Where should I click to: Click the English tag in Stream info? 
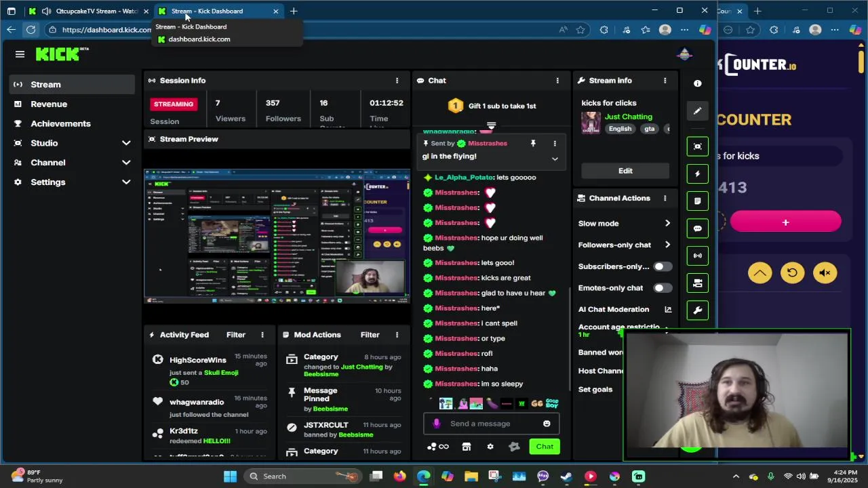click(620, 129)
